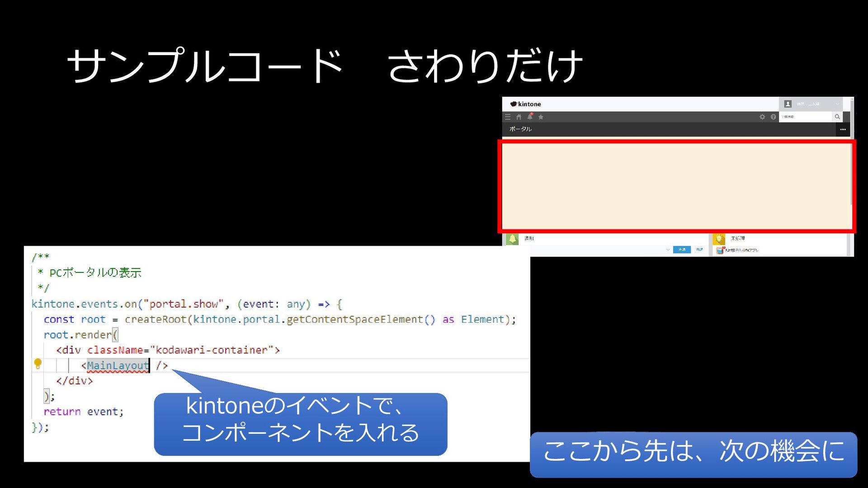Click the return event statement
This screenshot has width=868, height=488.
tap(83, 412)
